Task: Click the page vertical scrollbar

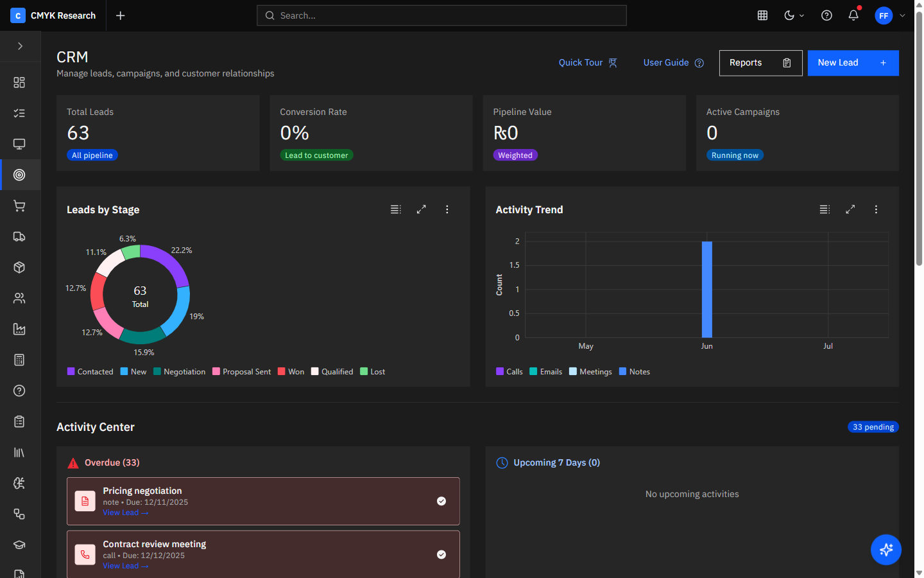Action: 919,138
